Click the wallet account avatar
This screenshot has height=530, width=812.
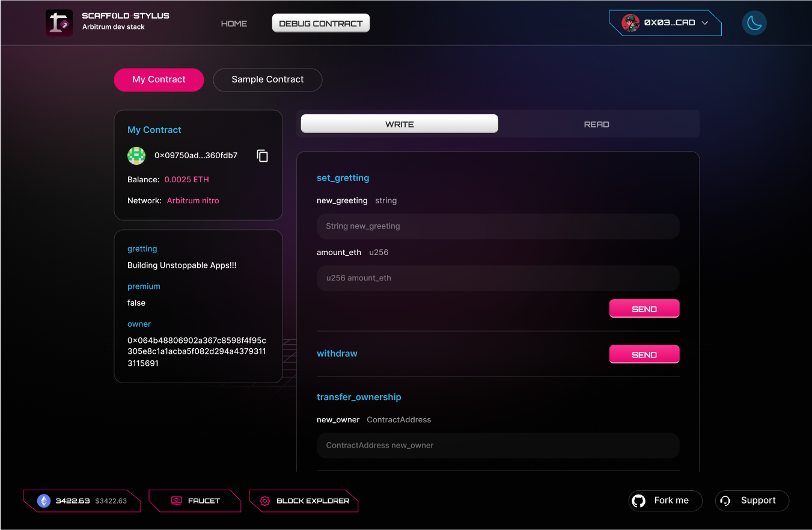(x=630, y=23)
